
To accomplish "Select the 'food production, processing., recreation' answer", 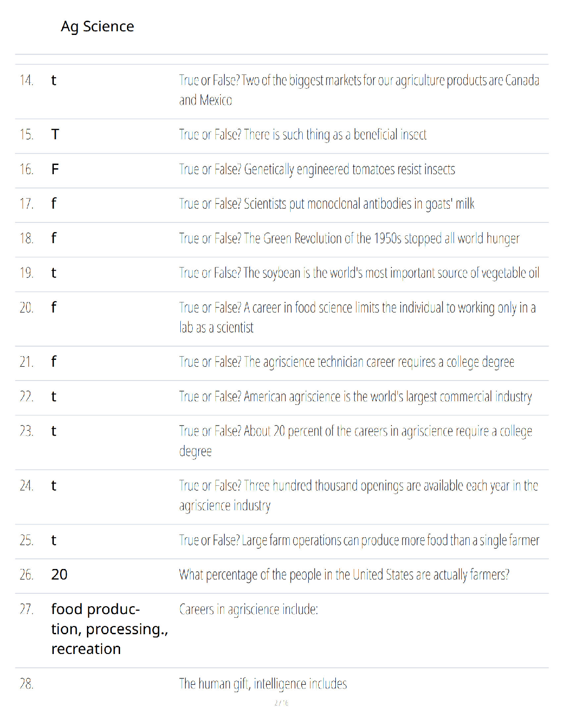I will coord(109,629).
